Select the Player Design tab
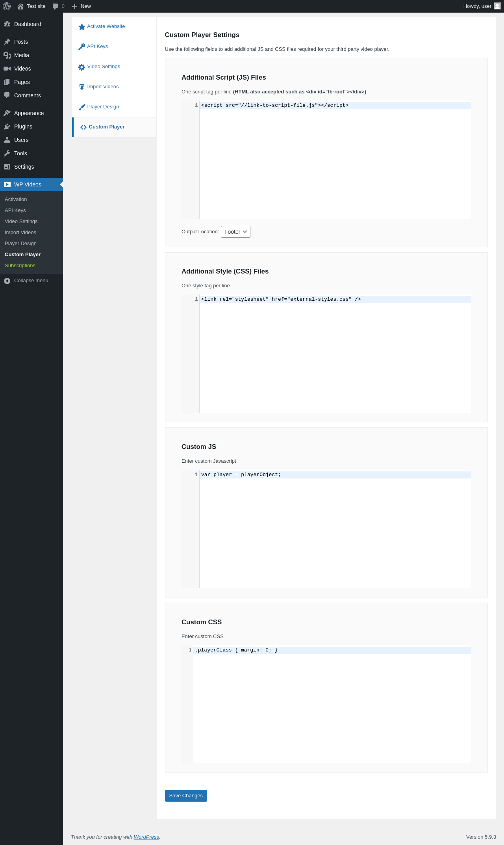The image size is (504, 845). [x=114, y=107]
